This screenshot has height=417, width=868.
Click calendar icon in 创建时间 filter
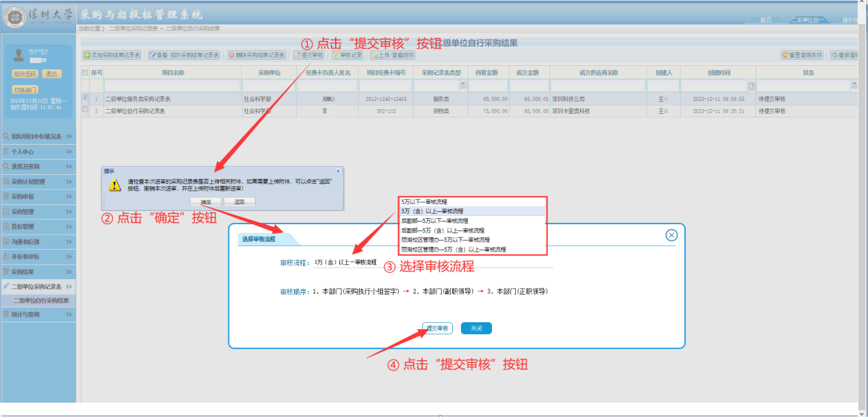tap(751, 86)
